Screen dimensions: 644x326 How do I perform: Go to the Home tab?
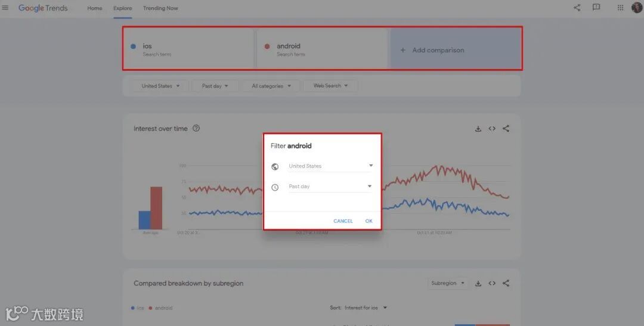pos(94,8)
